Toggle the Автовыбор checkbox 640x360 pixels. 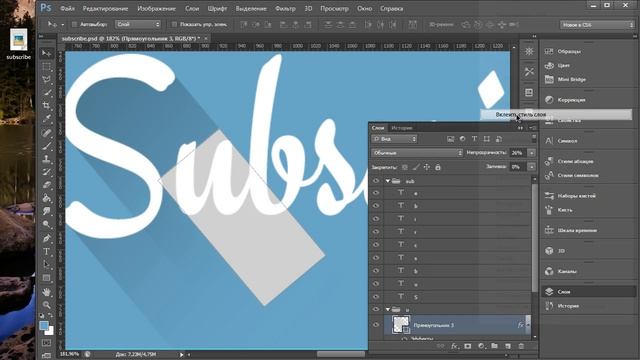click(x=74, y=24)
